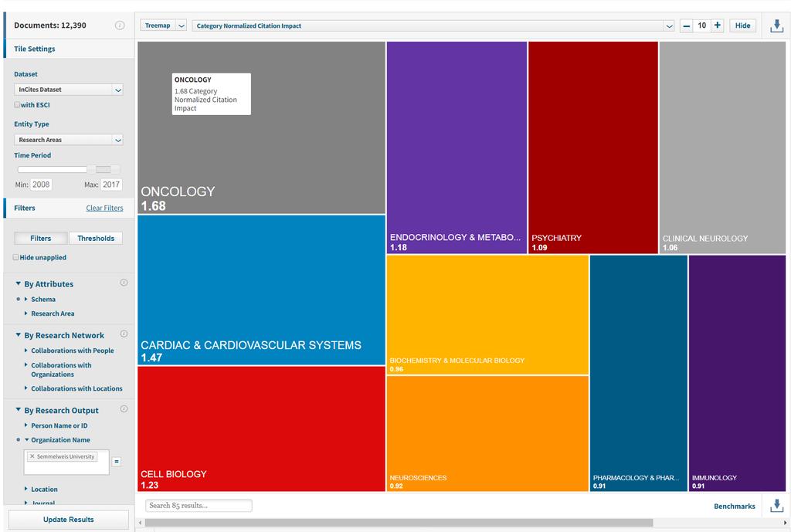Click the tile count number field
This screenshot has height=532, width=791.
pyautogui.click(x=701, y=25)
